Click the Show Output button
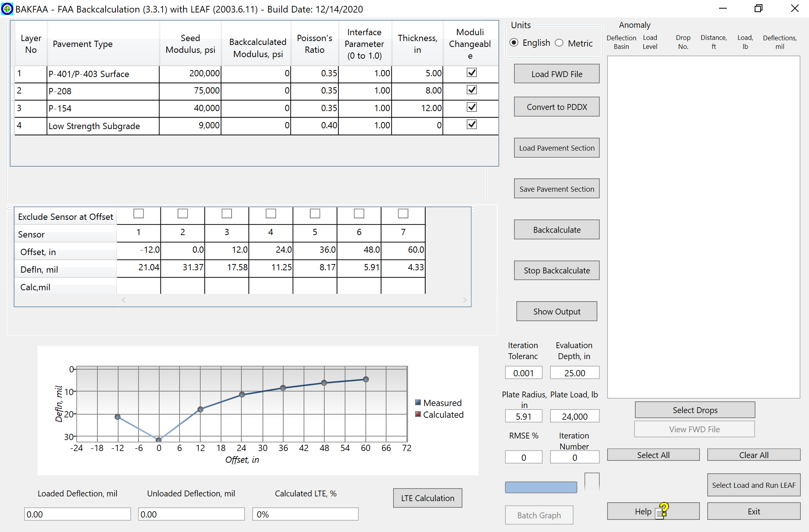The image size is (809, 532). (x=556, y=311)
